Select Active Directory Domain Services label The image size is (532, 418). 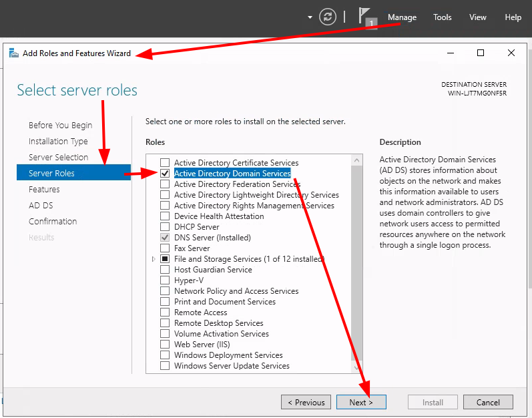click(232, 174)
